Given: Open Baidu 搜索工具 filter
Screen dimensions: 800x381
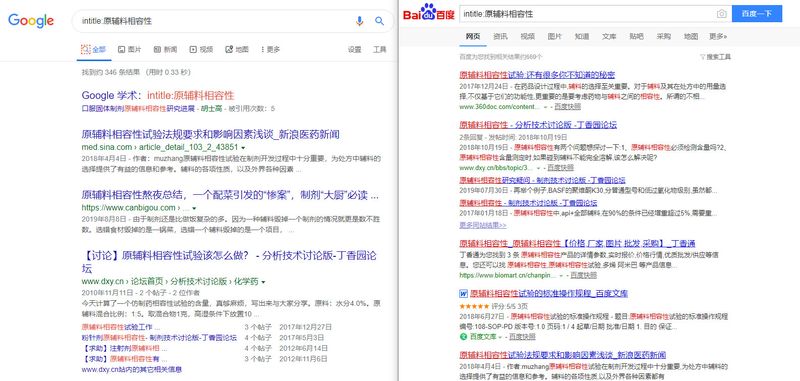Looking at the screenshot, I should coord(715,57).
